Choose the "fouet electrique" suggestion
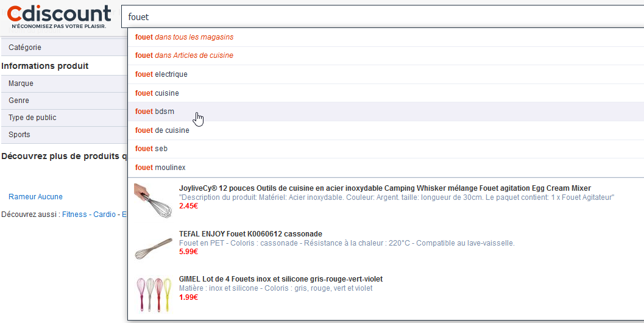The width and height of the screenshot is (644, 323). coord(161,74)
